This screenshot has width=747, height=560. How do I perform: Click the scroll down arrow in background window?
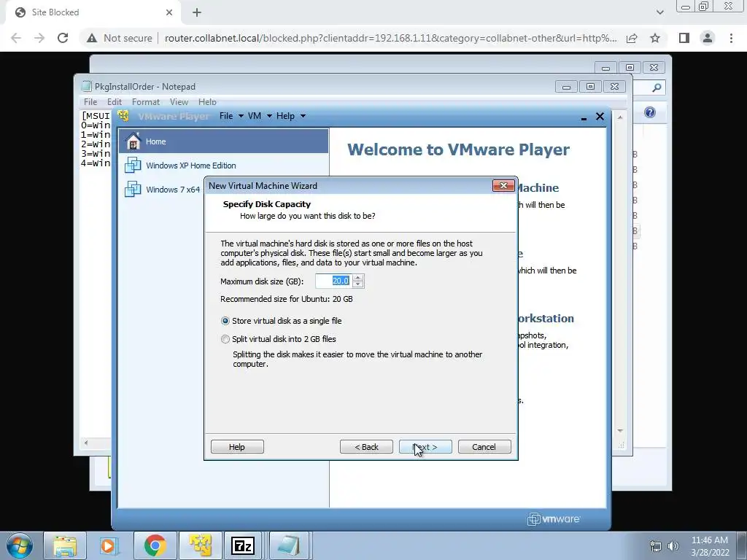(620, 430)
